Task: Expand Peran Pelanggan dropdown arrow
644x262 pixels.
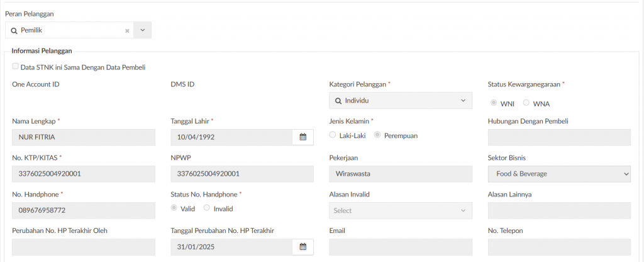Action: (x=142, y=30)
